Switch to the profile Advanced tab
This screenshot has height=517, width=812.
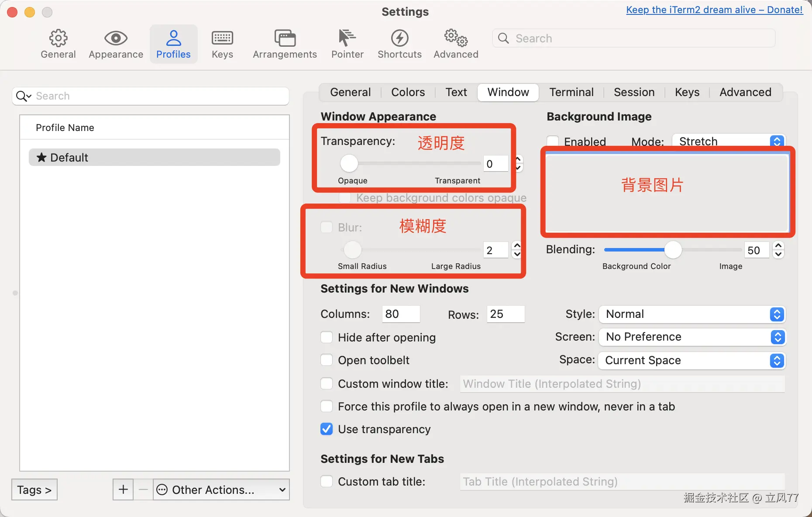click(745, 92)
